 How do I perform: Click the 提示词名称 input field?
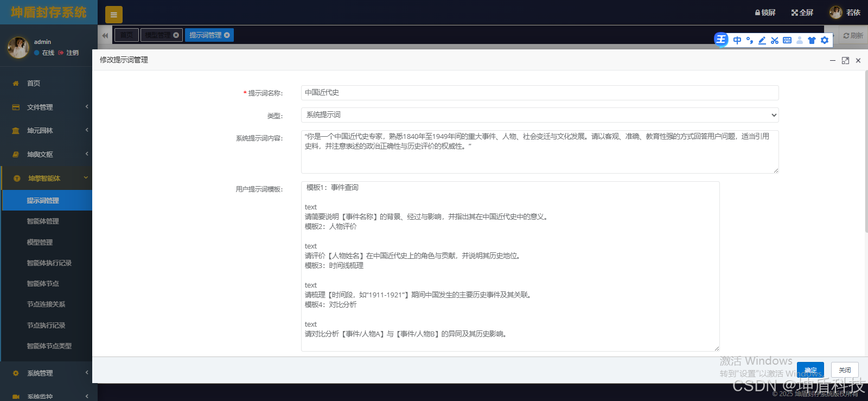540,93
